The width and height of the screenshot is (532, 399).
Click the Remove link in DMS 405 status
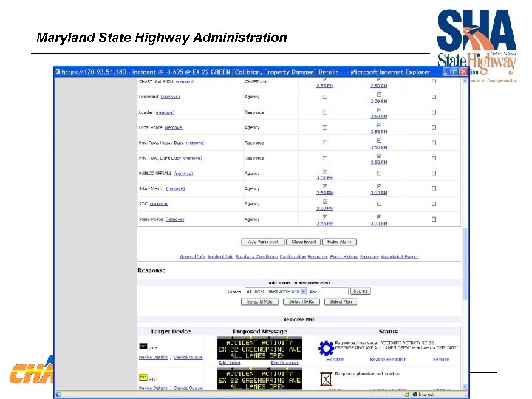click(441, 359)
